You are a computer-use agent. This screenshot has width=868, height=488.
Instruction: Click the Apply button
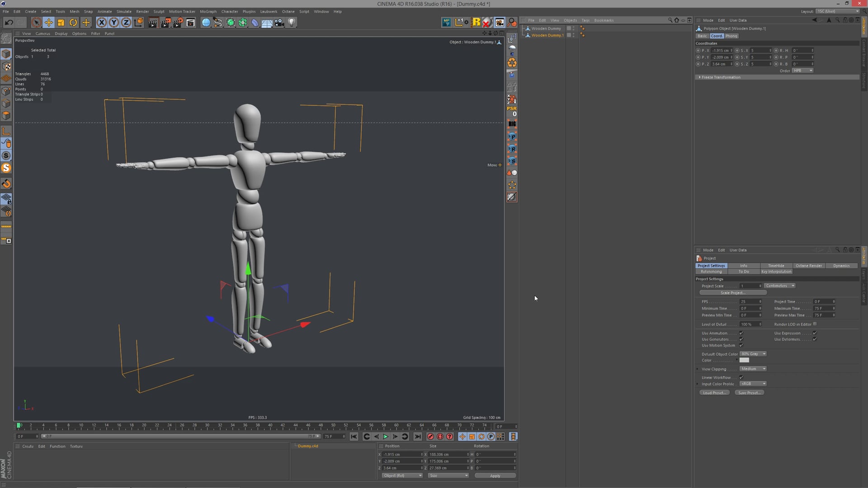click(495, 476)
